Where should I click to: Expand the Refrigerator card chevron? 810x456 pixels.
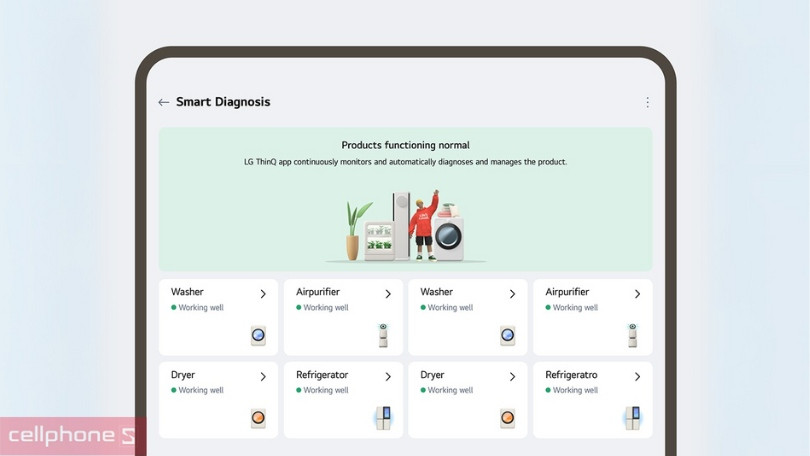pos(388,377)
